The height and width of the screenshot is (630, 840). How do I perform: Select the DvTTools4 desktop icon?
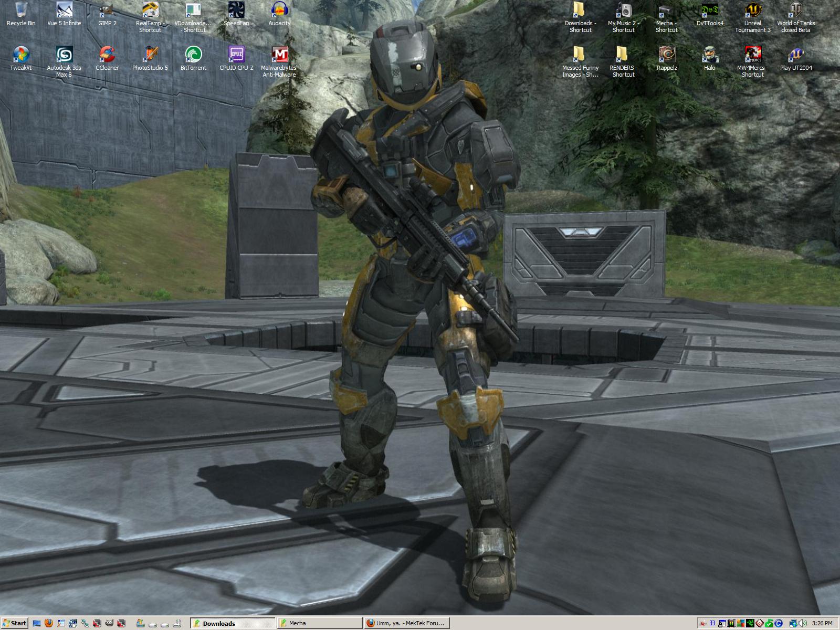pyautogui.click(x=710, y=14)
